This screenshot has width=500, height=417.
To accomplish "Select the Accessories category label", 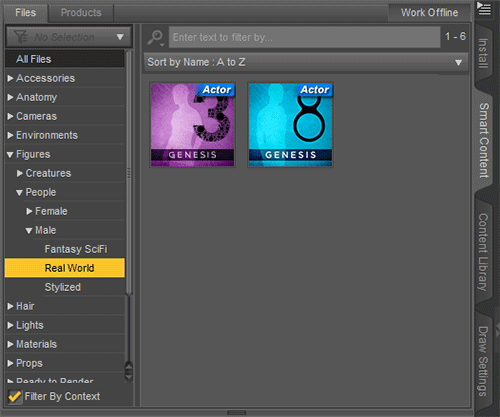I will point(45,78).
